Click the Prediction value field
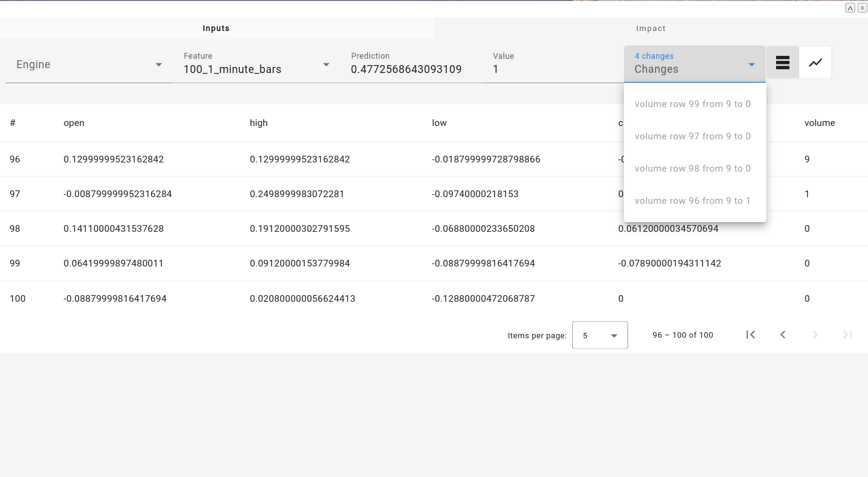Screen dimensions: 868x477 coord(406,69)
